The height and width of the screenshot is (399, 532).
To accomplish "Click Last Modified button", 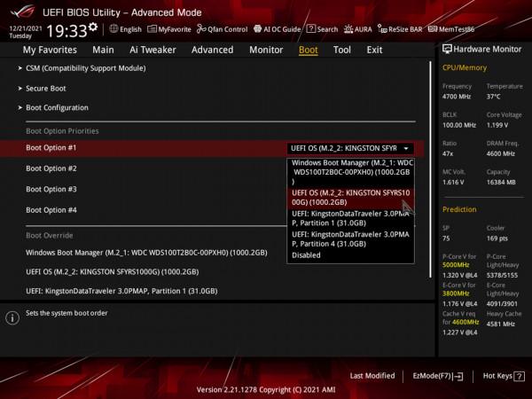I will click(x=372, y=376).
